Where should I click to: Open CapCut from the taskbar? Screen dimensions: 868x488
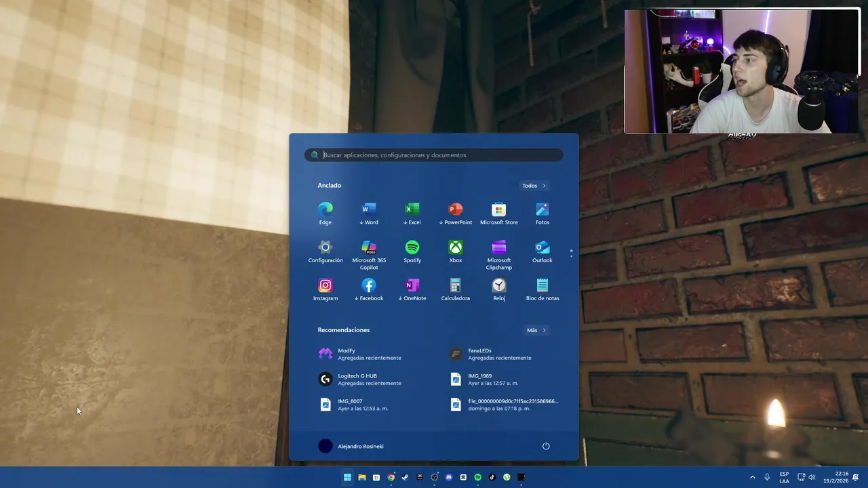463,477
